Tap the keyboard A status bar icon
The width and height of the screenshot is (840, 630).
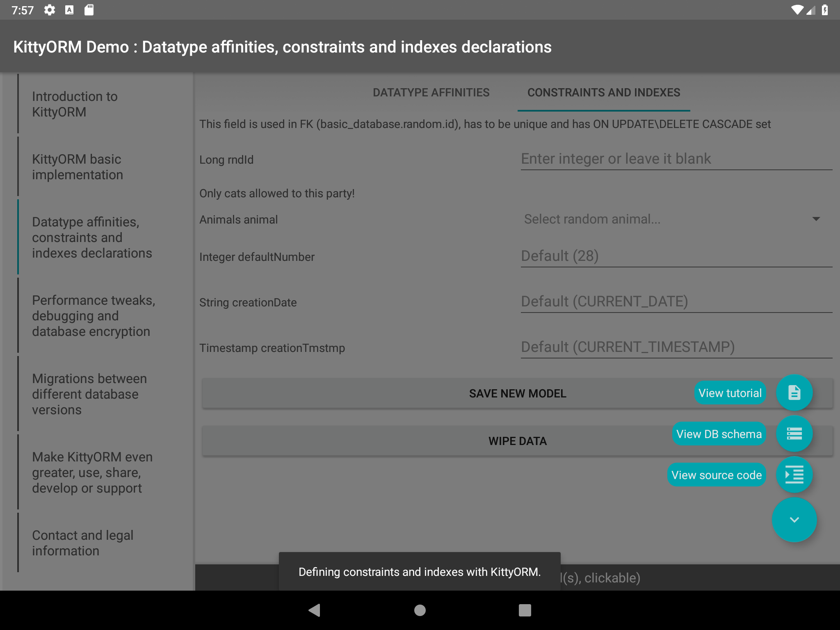[x=69, y=10]
